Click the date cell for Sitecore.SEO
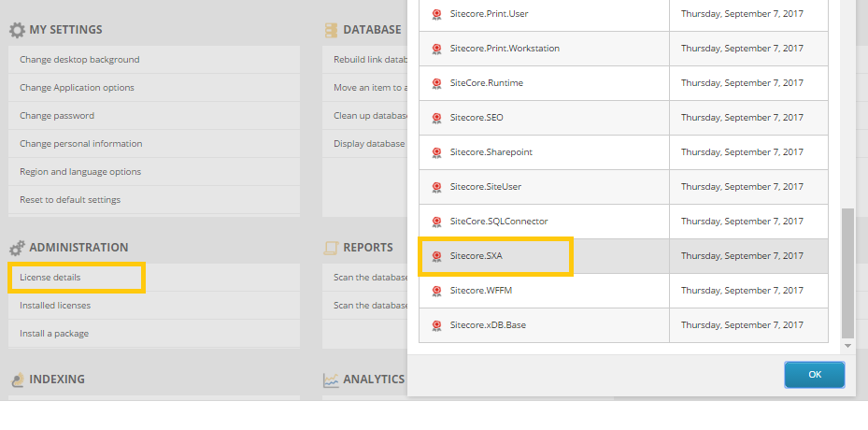868x430 pixels. (x=748, y=118)
